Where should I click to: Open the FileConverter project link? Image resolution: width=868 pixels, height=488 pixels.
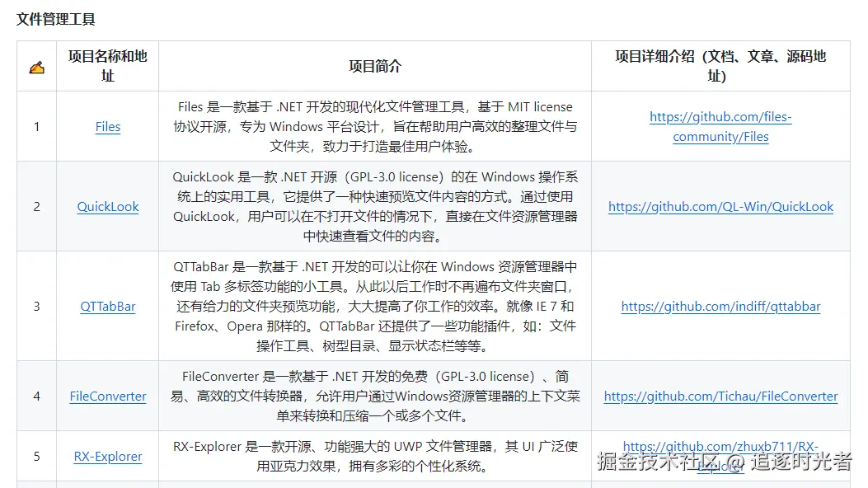[107, 396]
